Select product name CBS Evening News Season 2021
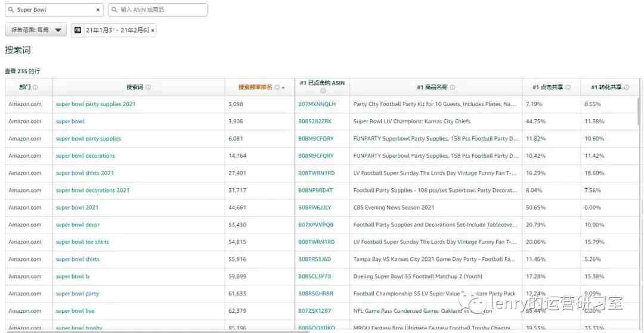The width and height of the screenshot is (644, 333). (x=394, y=207)
